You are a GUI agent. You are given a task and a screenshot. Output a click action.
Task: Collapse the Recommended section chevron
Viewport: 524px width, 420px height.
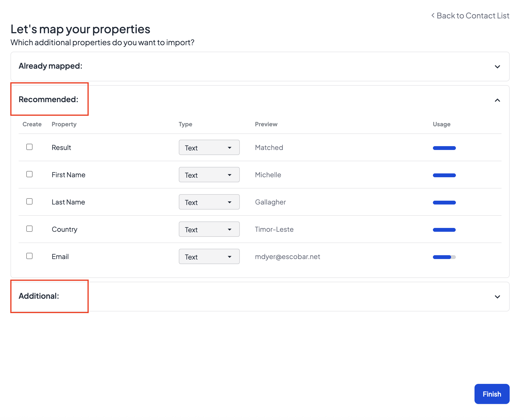tap(497, 100)
